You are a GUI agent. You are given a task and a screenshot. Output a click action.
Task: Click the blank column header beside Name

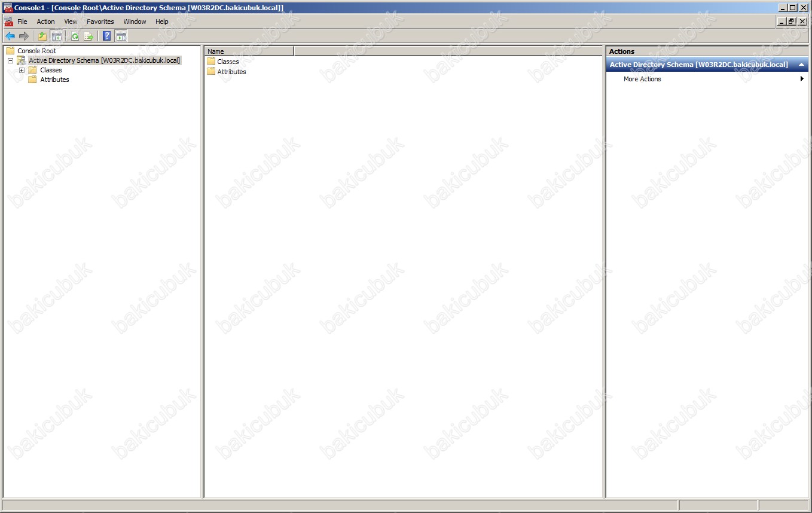tap(448, 51)
